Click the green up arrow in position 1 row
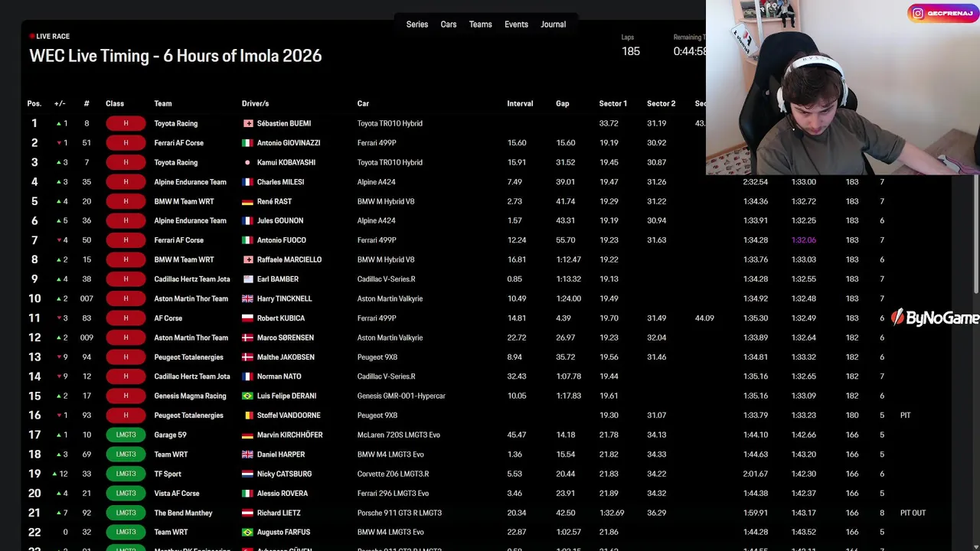The image size is (980, 551). (x=58, y=123)
